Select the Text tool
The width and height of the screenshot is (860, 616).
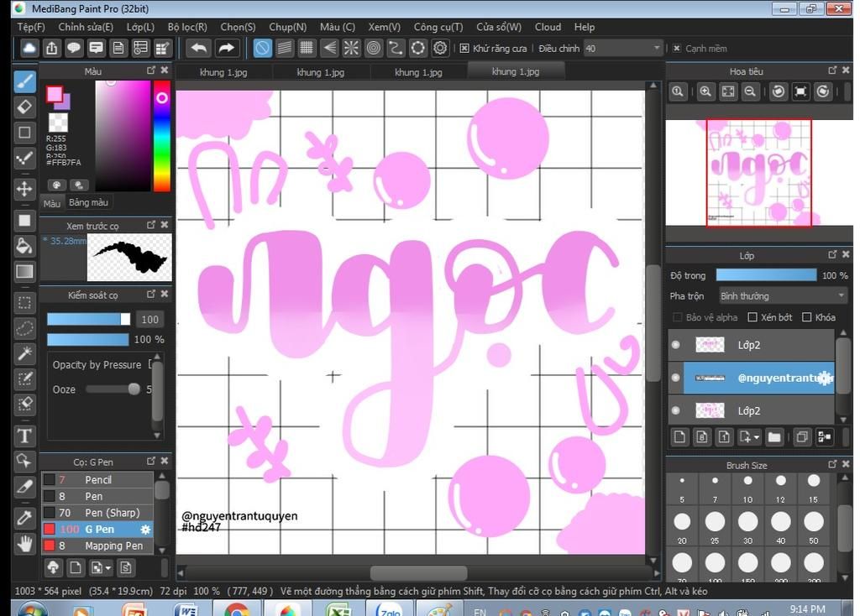24,436
